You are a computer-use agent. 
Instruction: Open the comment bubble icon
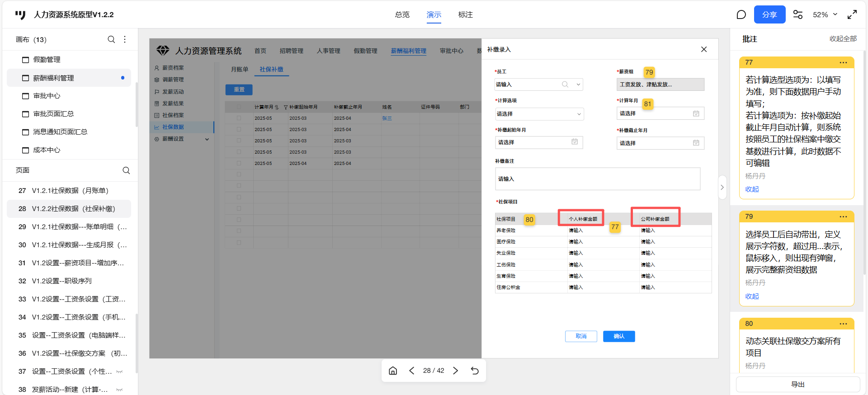tap(741, 15)
